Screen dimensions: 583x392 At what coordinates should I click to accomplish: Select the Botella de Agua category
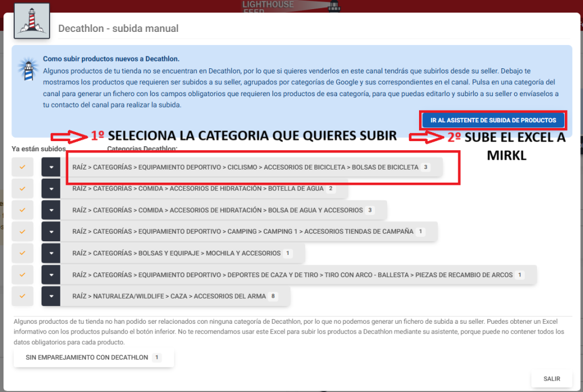click(204, 189)
